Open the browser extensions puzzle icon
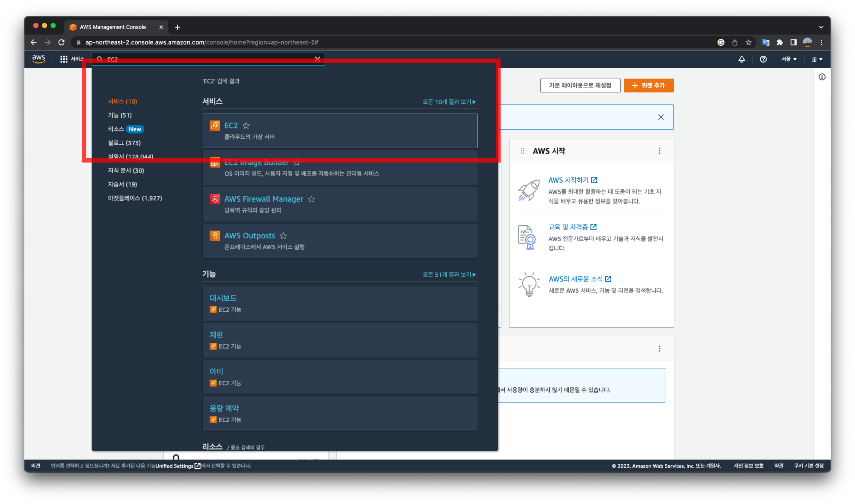The image size is (855, 504). [x=780, y=43]
